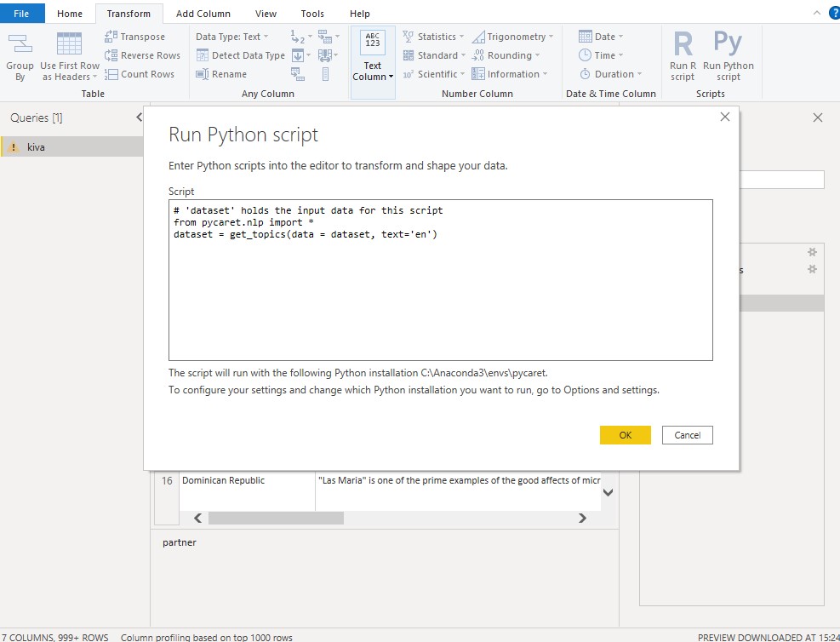This screenshot has width=840, height=642.
Task: Open the Standard dropdown arrow
Action: (463, 55)
